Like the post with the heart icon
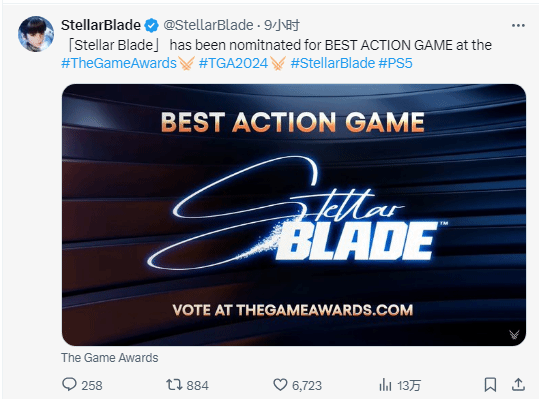The height and width of the screenshot is (399, 539). pyautogui.click(x=280, y=385)
